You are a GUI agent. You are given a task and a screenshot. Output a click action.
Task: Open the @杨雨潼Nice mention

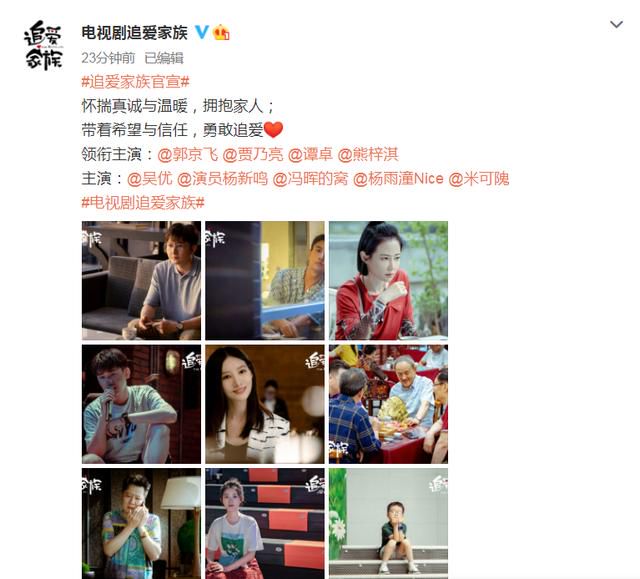coord(398,179)
